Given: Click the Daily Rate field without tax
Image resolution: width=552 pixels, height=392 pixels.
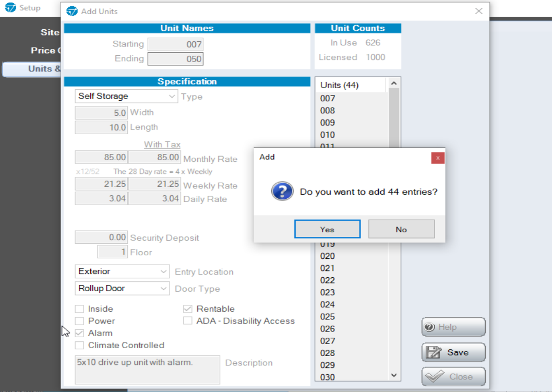Looking at the screenshot, I should 101,198.
